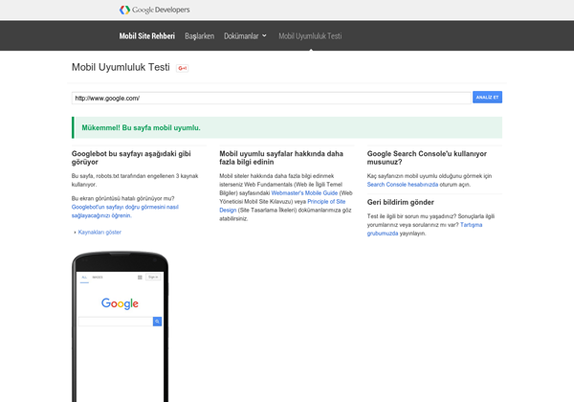Screen dimensions: 574x402
Task: Go to the Başlarken page
Action: 199,36
